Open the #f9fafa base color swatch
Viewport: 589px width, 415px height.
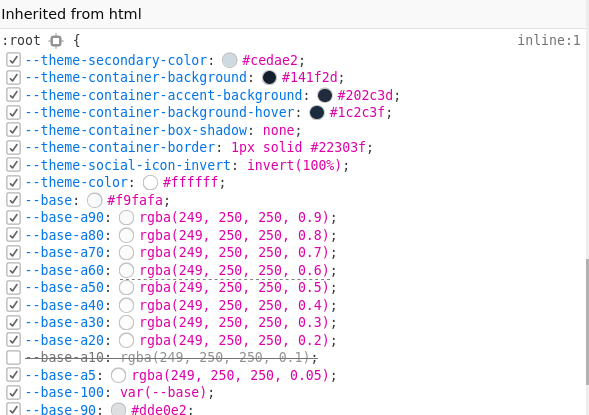point(95,200)
